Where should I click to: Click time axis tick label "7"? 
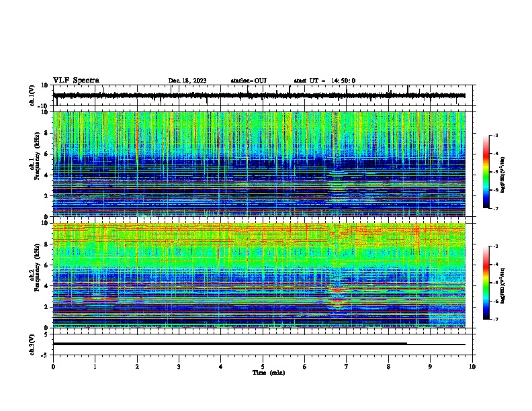click(x=347, y=367)
